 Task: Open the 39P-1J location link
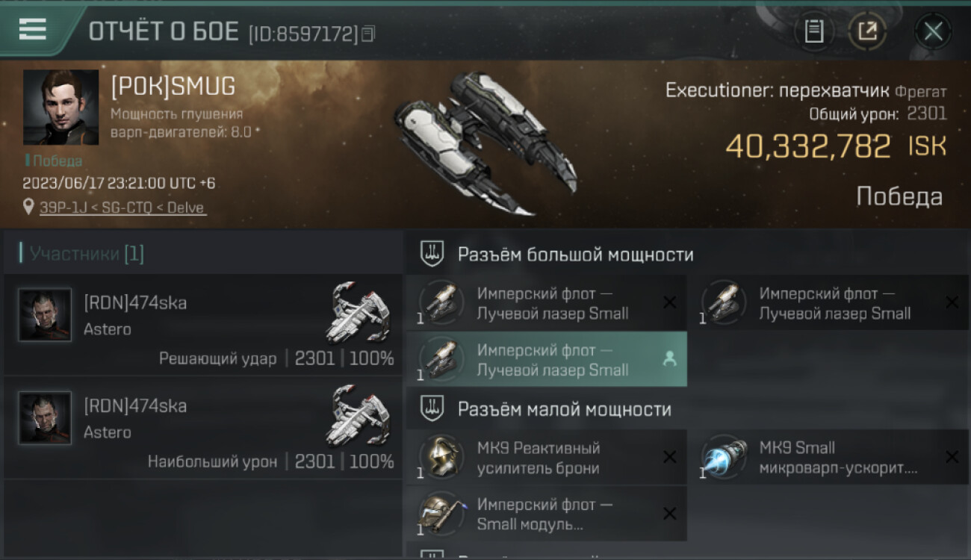(x=122, y=208)
